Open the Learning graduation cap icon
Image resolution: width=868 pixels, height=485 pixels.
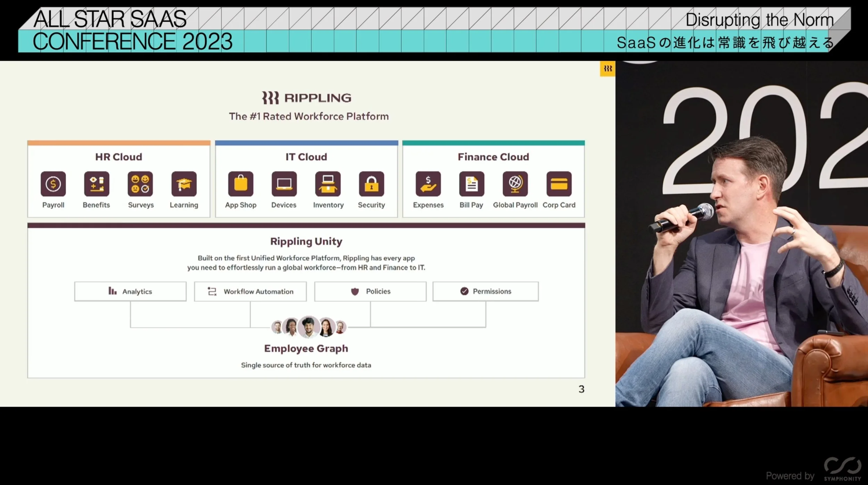184,184
